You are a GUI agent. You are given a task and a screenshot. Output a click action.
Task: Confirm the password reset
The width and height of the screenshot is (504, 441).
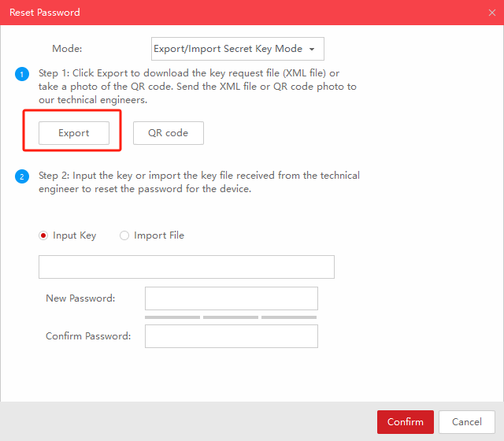click(x=406, y=422)
